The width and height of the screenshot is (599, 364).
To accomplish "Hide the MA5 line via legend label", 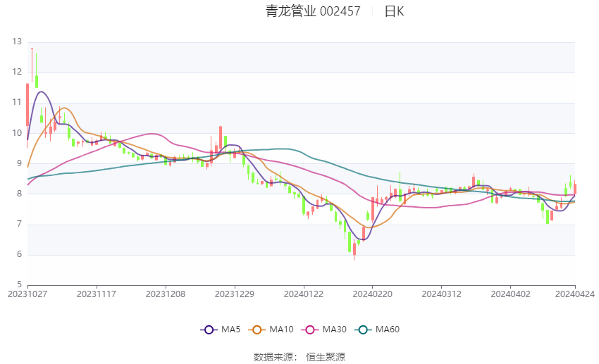I will click(x=230, y=330).
